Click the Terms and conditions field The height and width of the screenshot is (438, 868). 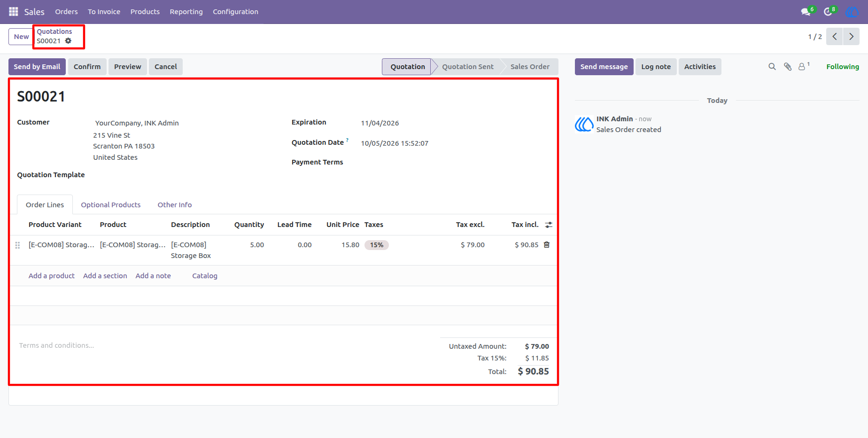click(225, 345)
